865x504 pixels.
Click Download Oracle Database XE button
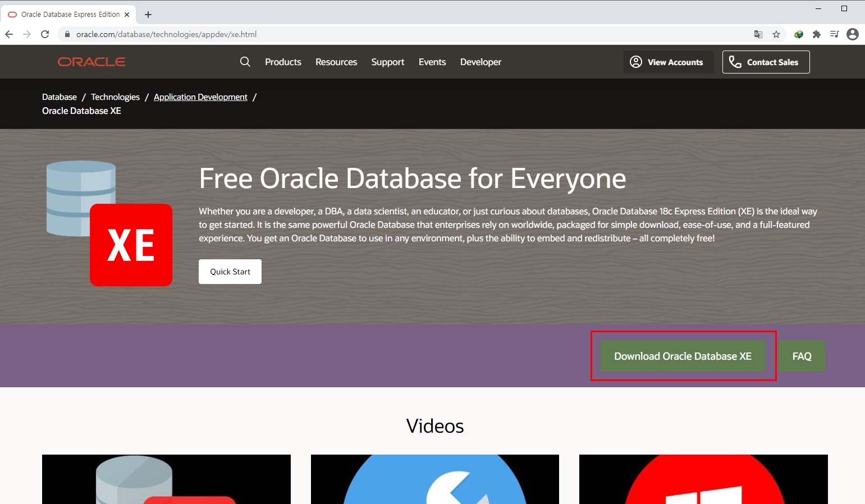683,356
